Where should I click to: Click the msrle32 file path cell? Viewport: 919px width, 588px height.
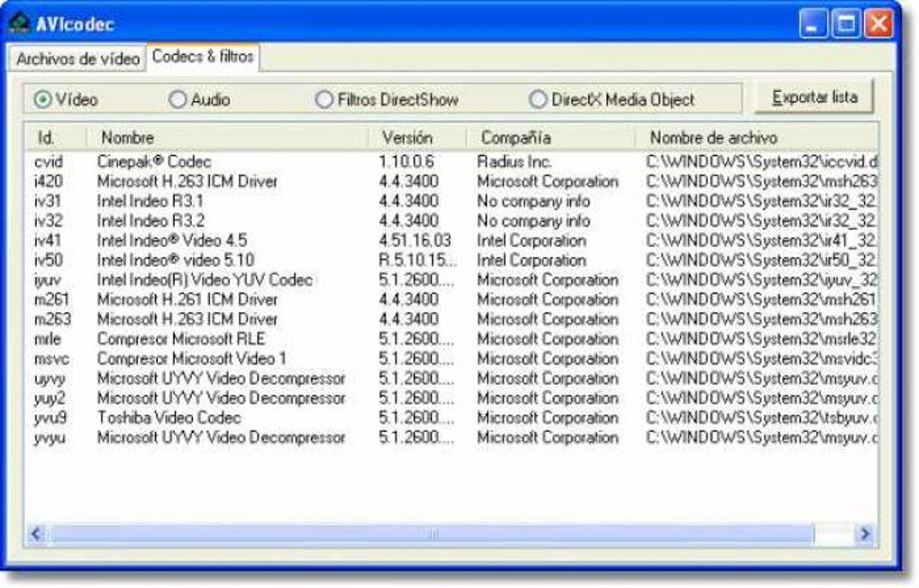tap(761, 339)
